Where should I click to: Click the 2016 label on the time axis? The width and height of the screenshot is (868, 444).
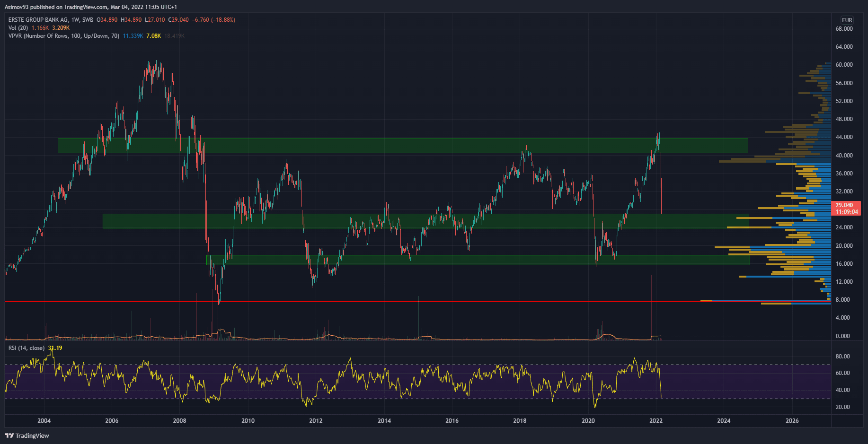452,420
